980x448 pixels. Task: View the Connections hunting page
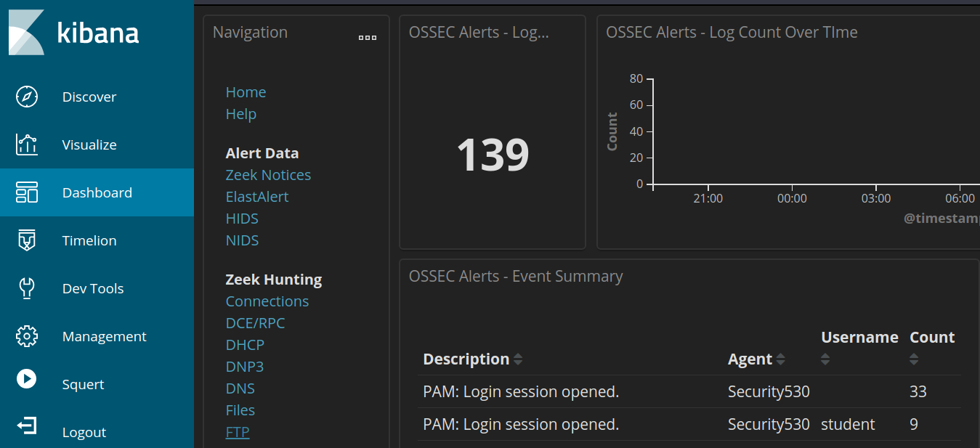click(x=267, y=301)
